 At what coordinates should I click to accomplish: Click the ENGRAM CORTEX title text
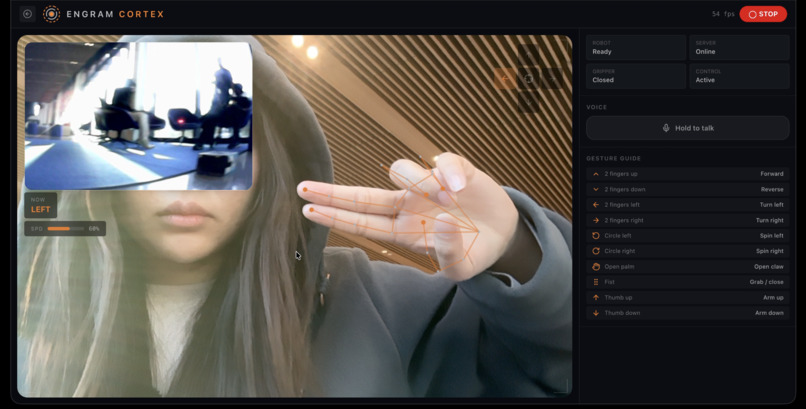pyautogui.click(x=115, y=14)
